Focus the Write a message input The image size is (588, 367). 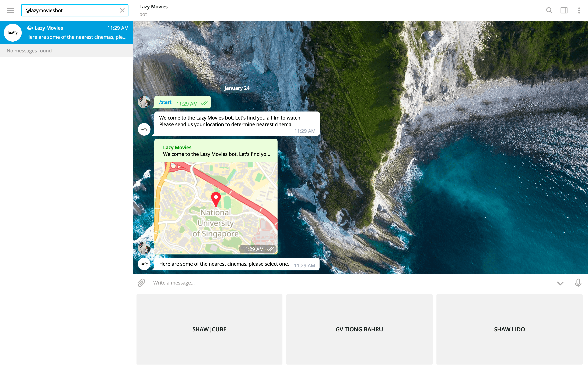(x=340, y=283)
